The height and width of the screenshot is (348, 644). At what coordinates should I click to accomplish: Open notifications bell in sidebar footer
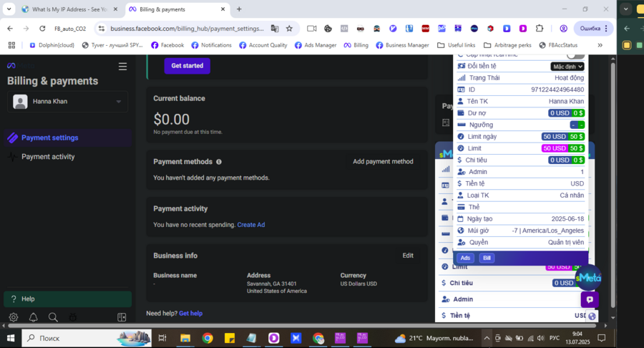coord(33,317)
